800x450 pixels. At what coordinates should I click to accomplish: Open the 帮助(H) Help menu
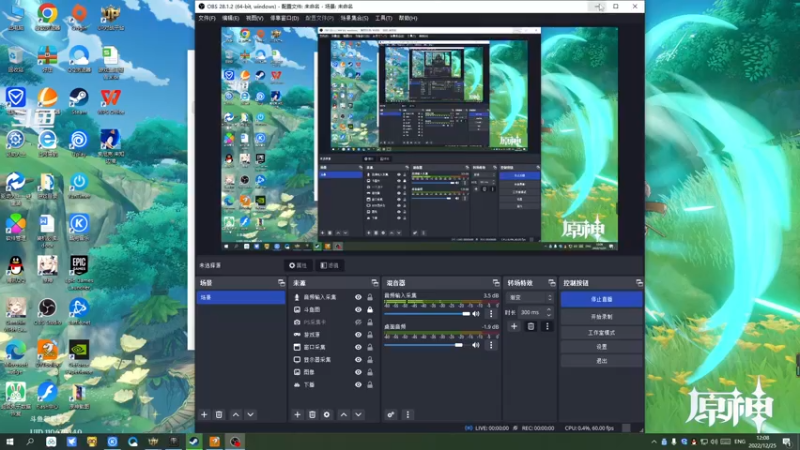tap(408, 18)
